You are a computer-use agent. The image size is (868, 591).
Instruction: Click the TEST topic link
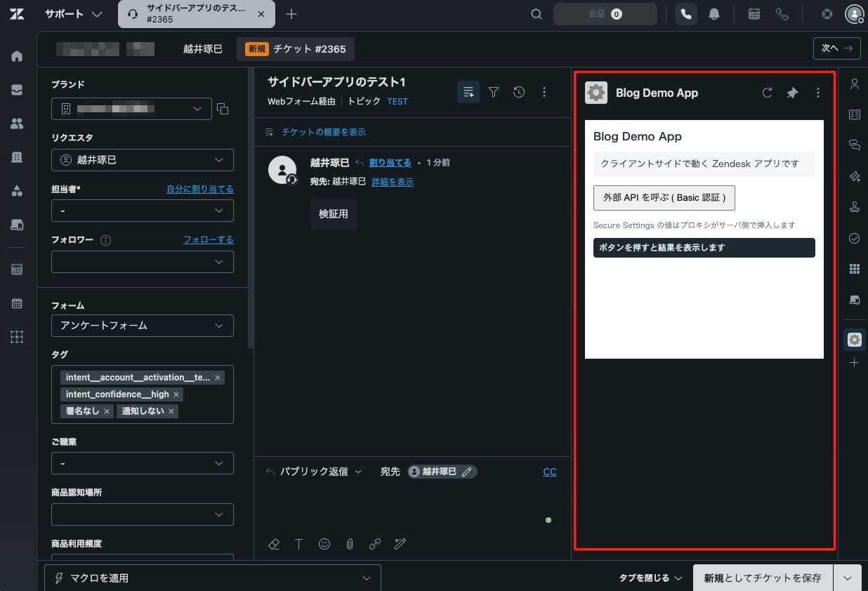point(397,102)
